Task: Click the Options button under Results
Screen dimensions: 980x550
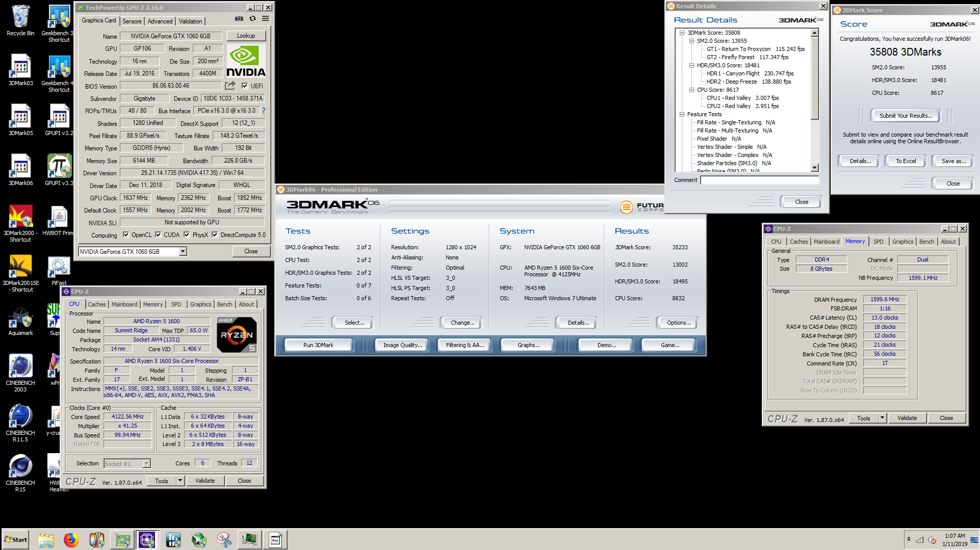Action: coord(679,323)
